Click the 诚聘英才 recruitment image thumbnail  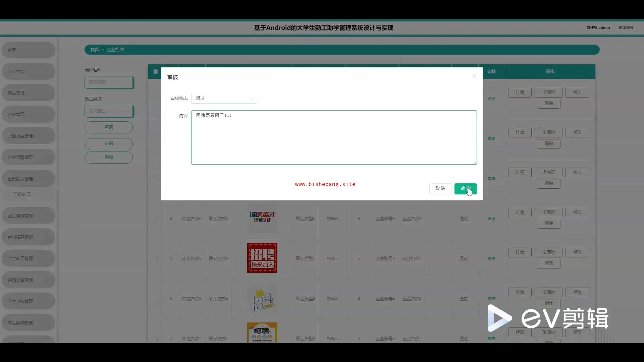pos(262,217)
